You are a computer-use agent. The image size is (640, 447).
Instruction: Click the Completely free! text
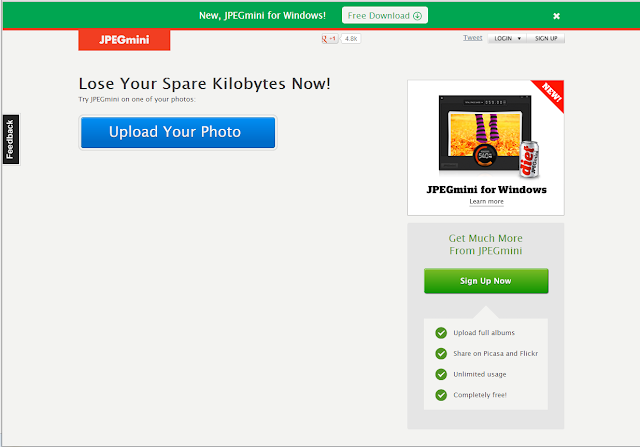point(480,395)
